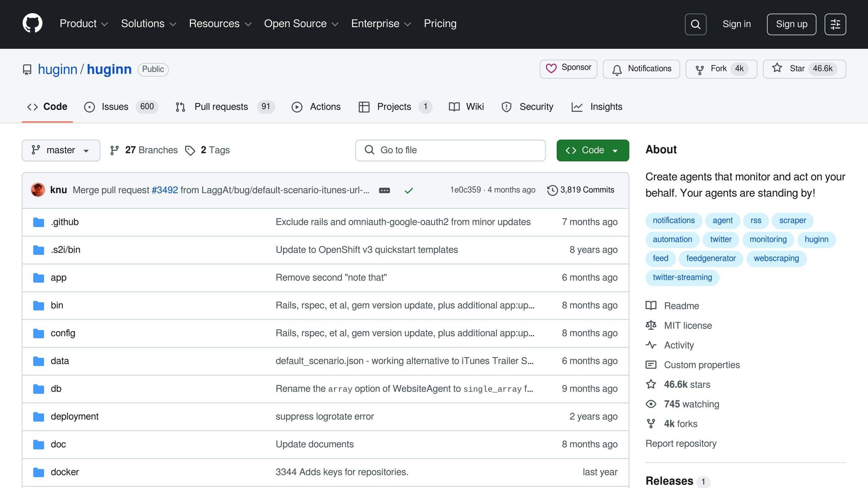Select the notifications topic tag
Viewport: 868px width, 488px height.
point(673,221)
